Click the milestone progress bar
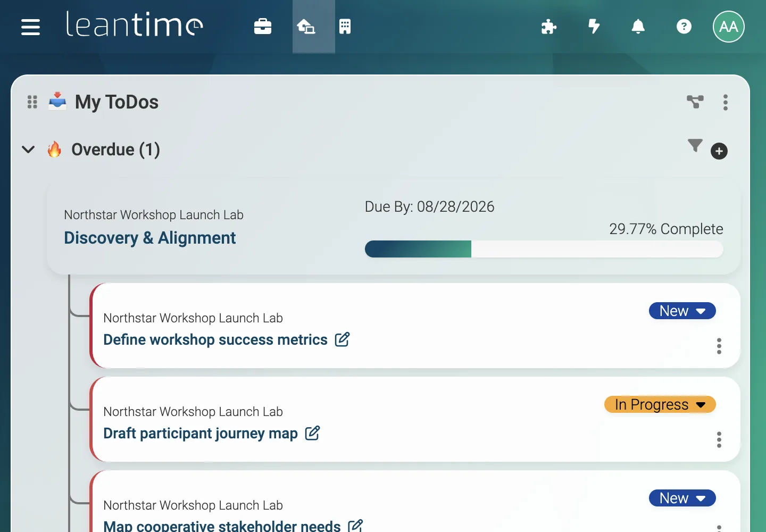Viewport: 766px width, 532px height. pos(544,249)
